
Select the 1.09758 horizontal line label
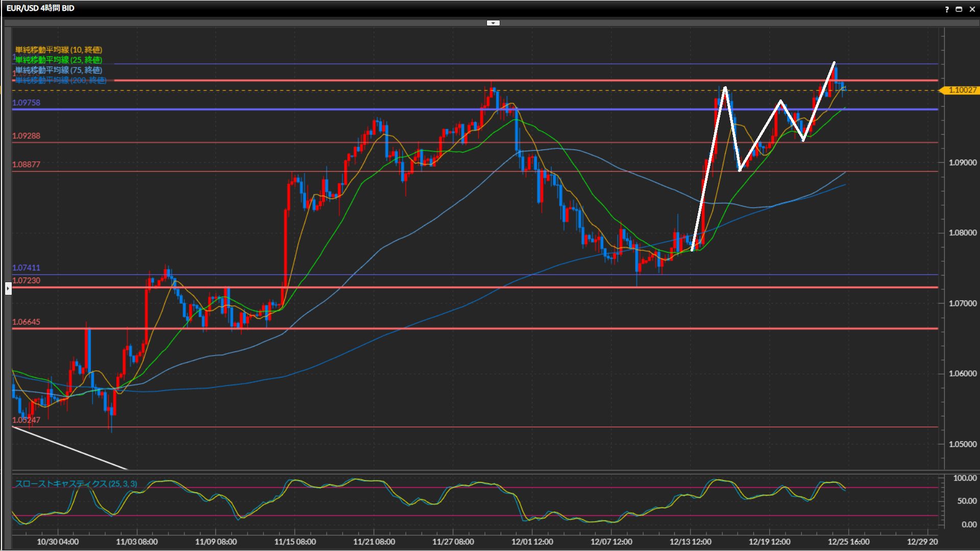(x=26, y=103)
